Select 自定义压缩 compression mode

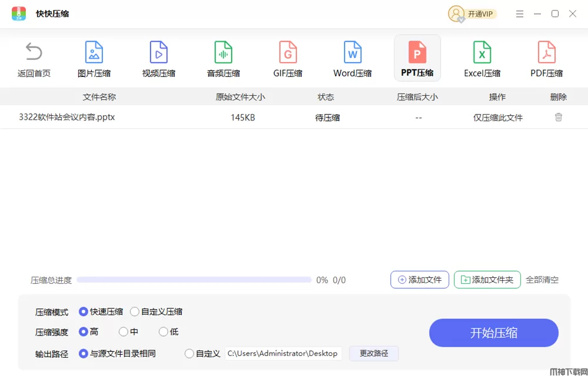(135, 312)
